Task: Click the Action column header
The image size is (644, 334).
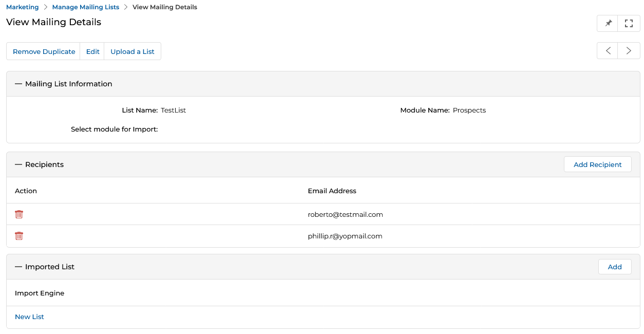Action: [x=26, y=191]
